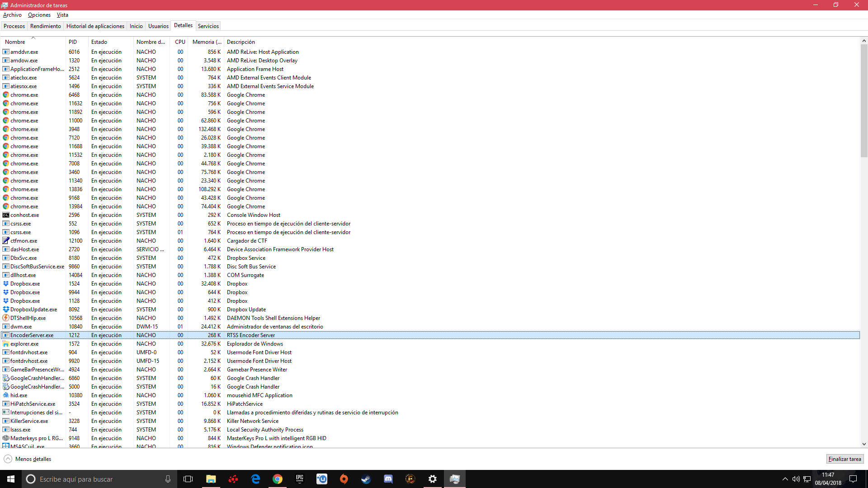Switch to the Servicios tab
The image size is (868, 488).
pos(208,26)
